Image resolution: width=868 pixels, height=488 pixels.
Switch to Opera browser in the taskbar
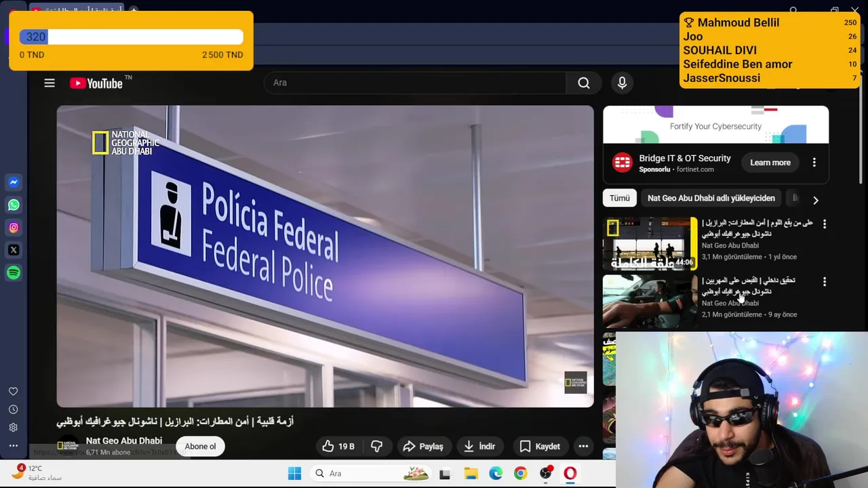click(x=570, y=473)
